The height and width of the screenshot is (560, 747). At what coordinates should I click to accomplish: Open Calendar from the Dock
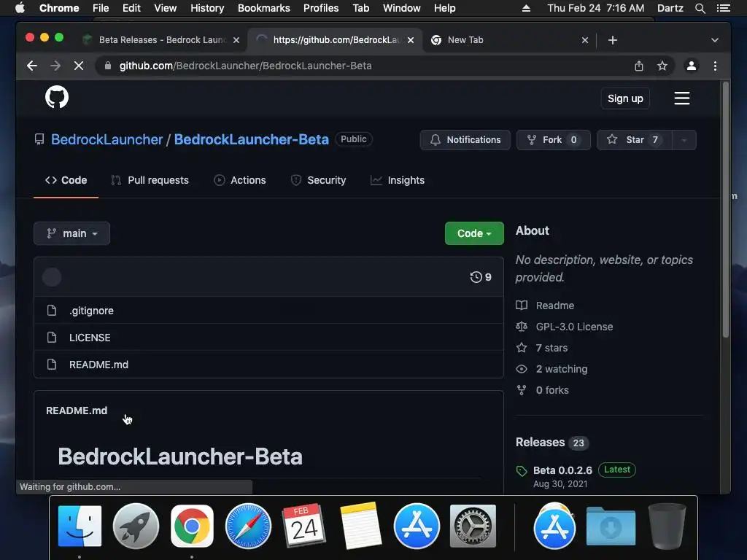(x=304, y=525)
